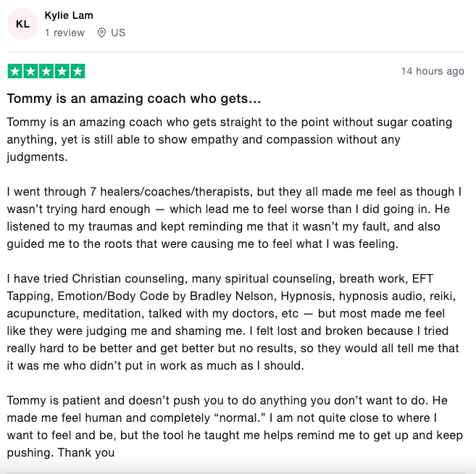Select the '1 review' count text

click(x=64, y=33)
